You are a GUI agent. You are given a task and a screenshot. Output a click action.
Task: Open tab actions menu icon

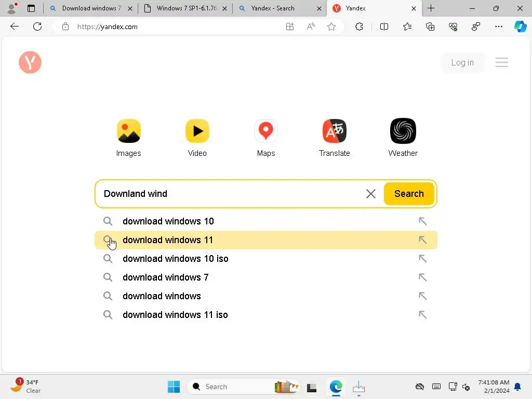[31, 8]
